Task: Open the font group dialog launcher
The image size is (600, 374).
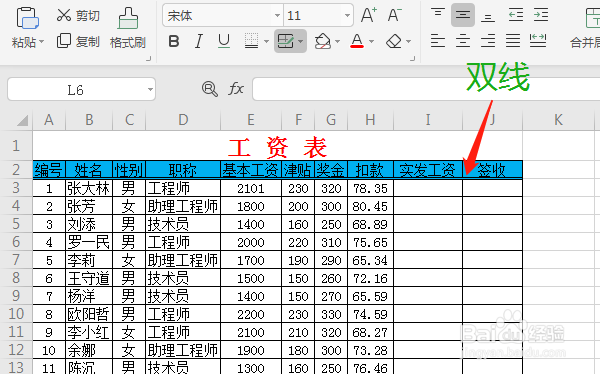Action: 412,59
